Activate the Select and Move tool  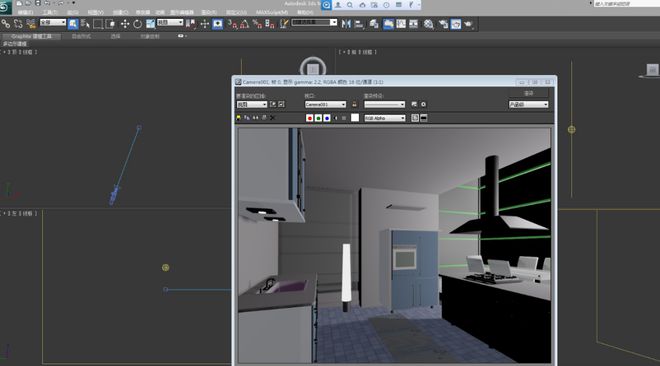(125, 24)
